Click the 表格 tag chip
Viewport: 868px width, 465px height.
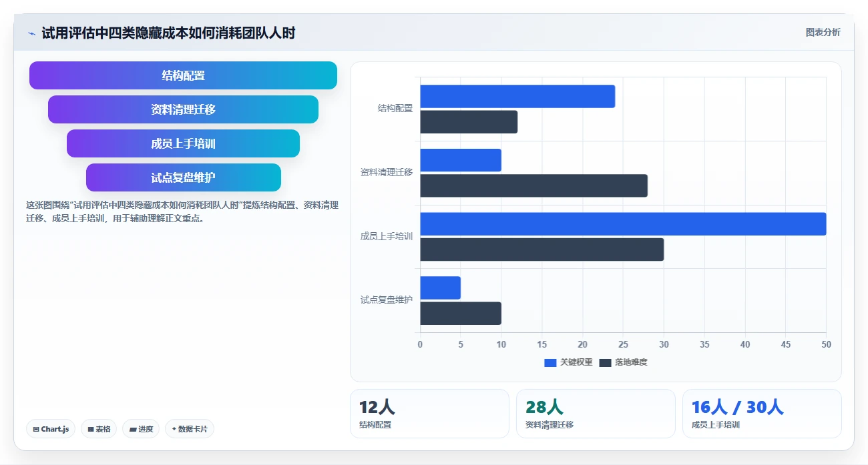point(99,429)
